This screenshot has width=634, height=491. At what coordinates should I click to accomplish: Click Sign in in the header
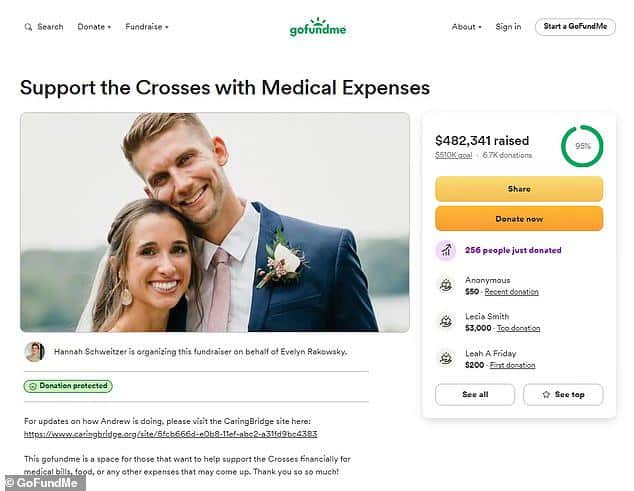508,27
